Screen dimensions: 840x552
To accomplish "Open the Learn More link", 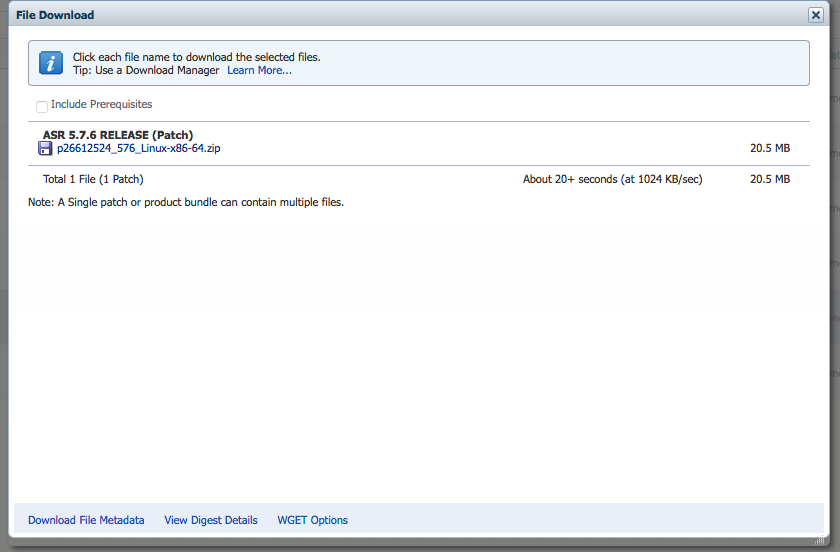I will click(x=259, y=71).
